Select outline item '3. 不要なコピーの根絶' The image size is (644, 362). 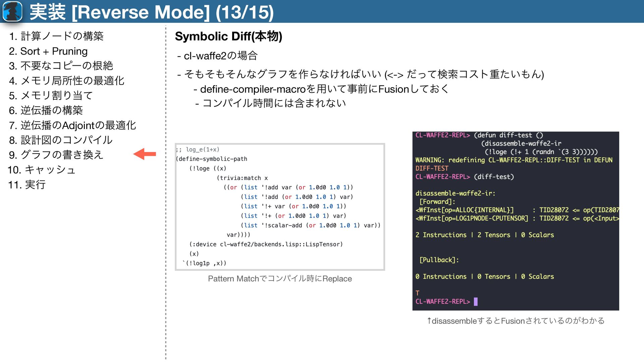tap(61, 66)
